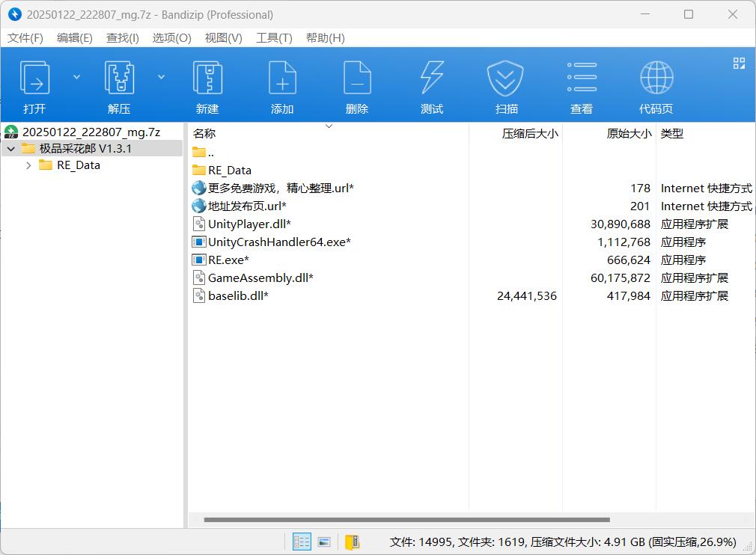Click the globe icon of 更多免费游戏 shortcut
Image resolution: width=756 pixels, height=555 pixels.
[198, 188]
